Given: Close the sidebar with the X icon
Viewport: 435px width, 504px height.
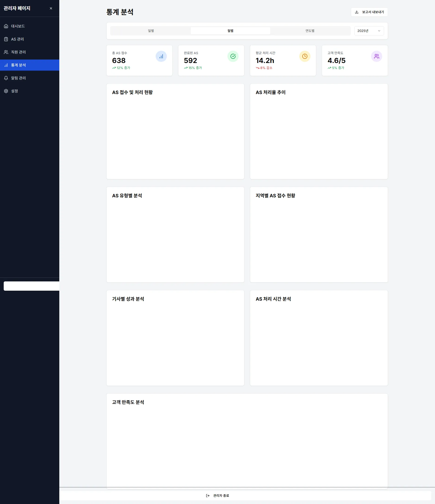Looking at the screenshot, I should [51, 8].
